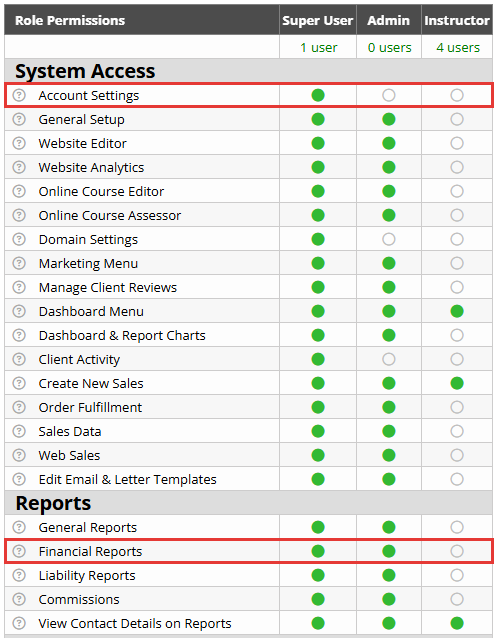The image size is (497, 638).
Task: Open the '0 users' link under Admin
Action: (x=390, y=48)
